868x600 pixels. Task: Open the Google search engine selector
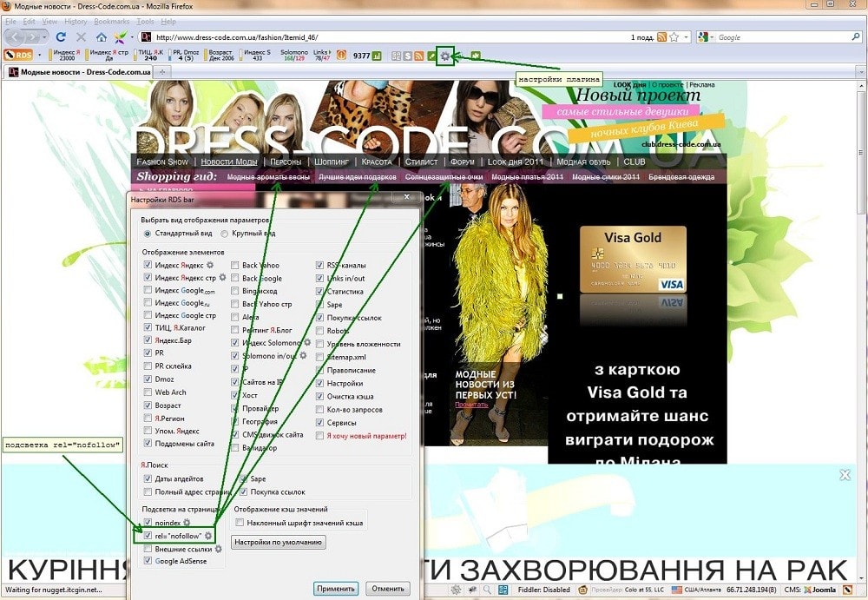pyautogui.click(x=706, y=37)
